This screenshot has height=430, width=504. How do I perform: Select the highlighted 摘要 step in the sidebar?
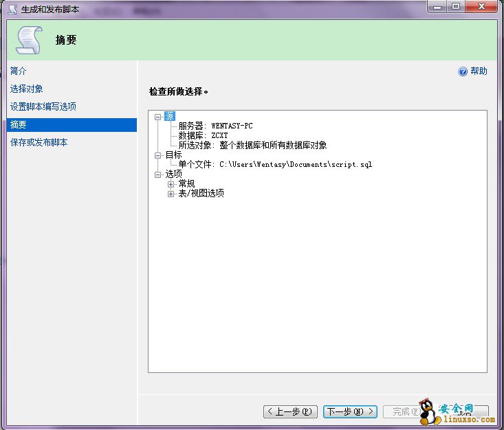click(19, 124)
